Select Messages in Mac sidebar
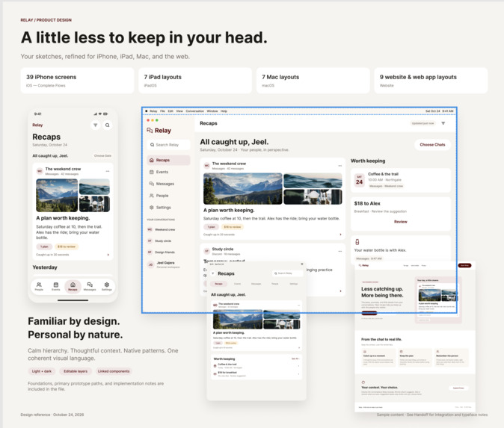504x428 pixels. 168,184
